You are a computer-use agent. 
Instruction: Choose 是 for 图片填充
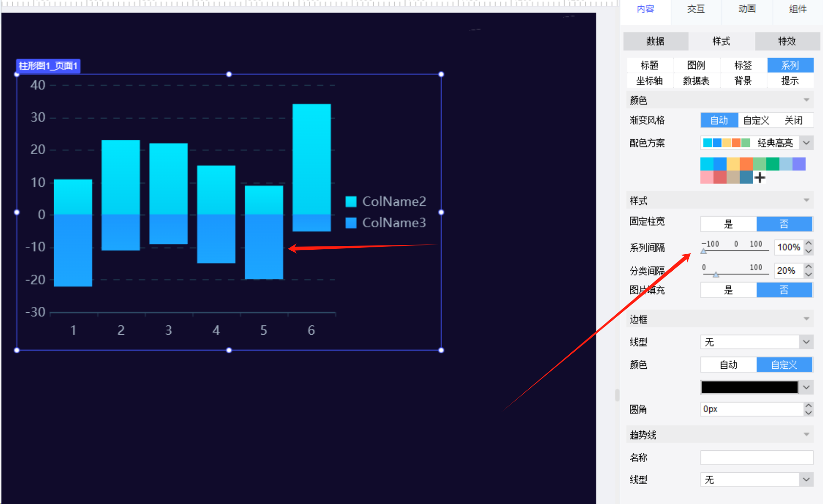point(728,290)
